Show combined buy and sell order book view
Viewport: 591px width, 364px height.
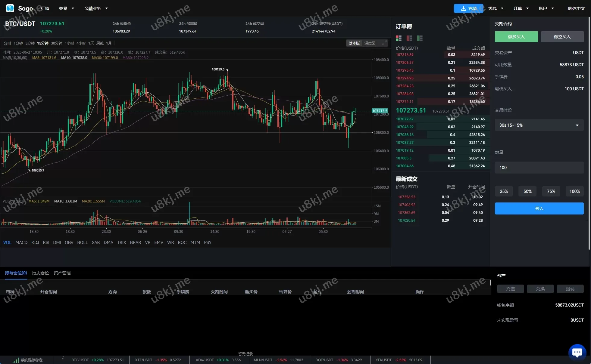coord(399,38)
